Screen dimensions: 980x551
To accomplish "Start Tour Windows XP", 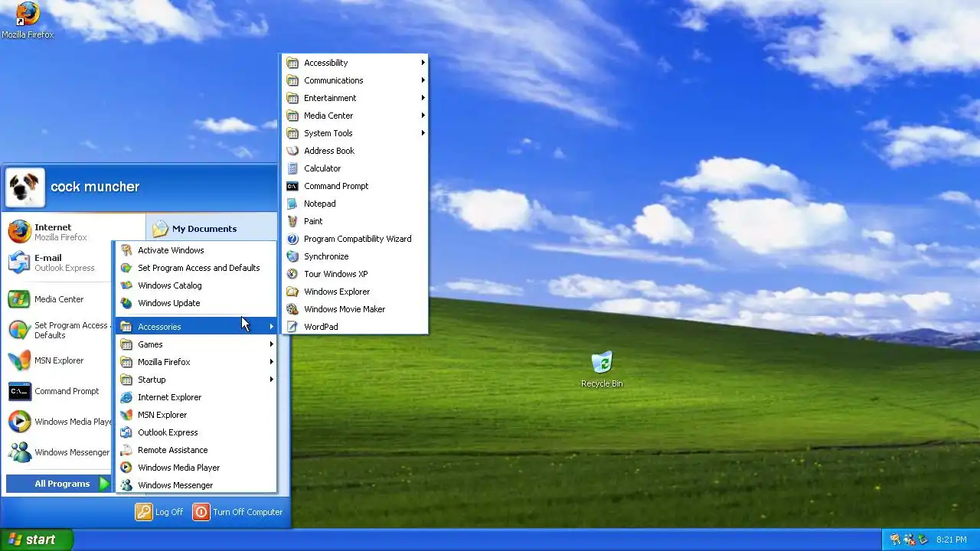I will click(354, 274).
